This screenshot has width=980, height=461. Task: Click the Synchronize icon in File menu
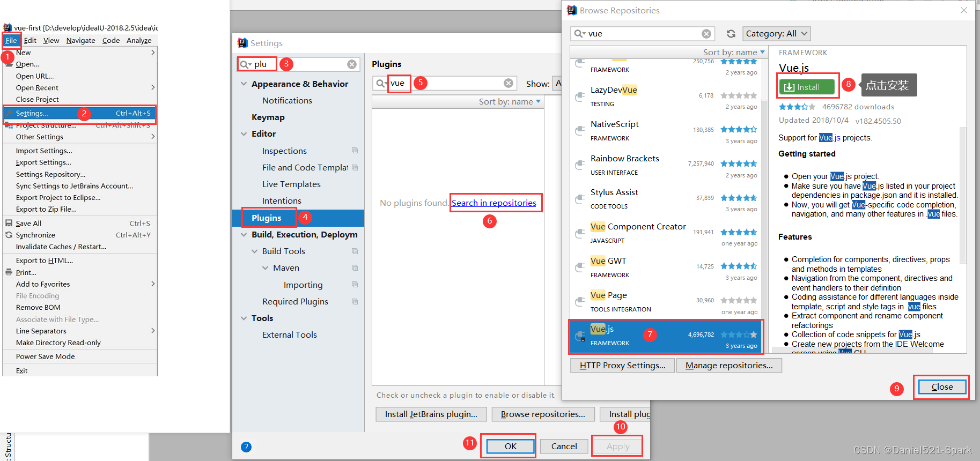point(9,235)
